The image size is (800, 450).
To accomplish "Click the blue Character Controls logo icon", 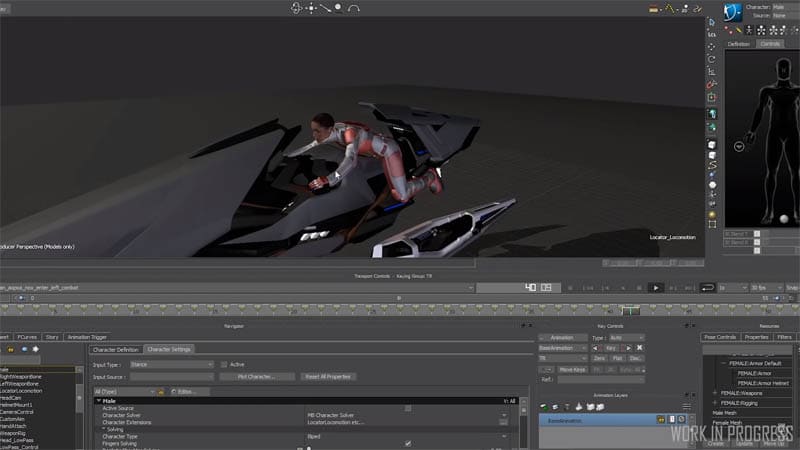I will point(733,12).
